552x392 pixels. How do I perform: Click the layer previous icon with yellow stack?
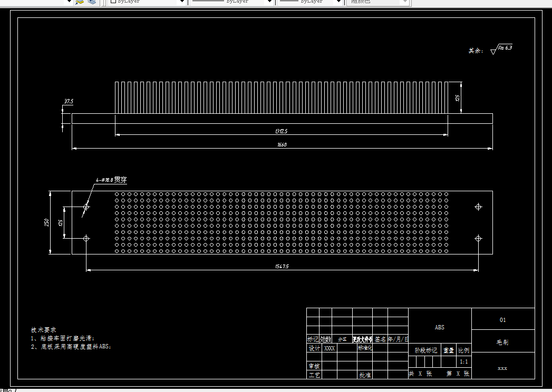click(80, 2)
